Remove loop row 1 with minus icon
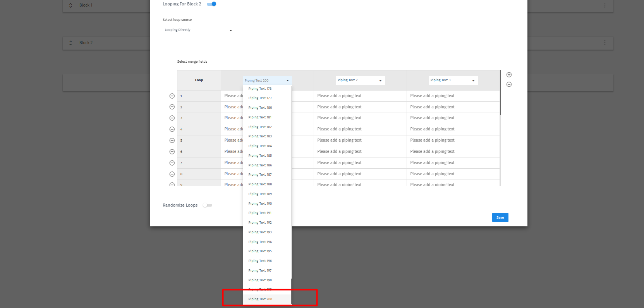The image size is (644, 308). click(x=172, y=96)
